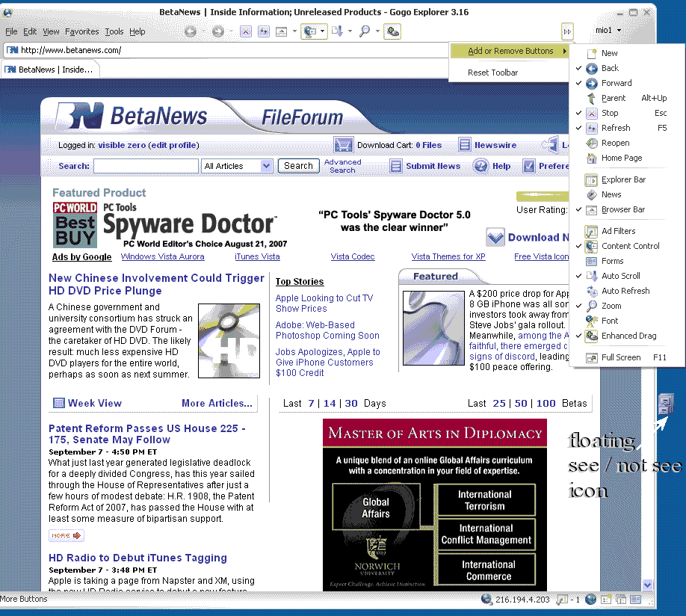
Task: Click the Help globe icon on BetaNews
Action: point(480,166)
